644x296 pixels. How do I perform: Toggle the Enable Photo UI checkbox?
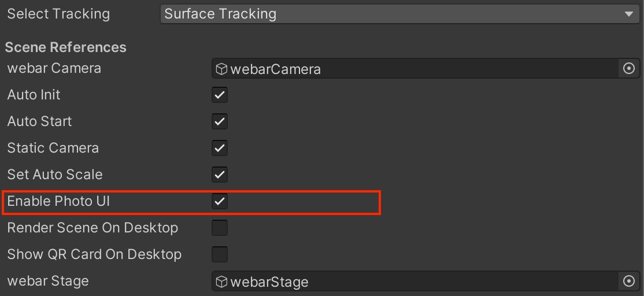point(220,202)
